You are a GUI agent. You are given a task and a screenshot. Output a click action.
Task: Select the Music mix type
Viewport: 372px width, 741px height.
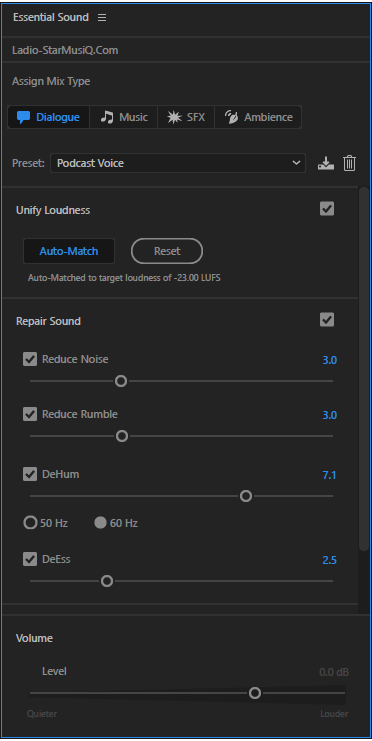[124, 117]
